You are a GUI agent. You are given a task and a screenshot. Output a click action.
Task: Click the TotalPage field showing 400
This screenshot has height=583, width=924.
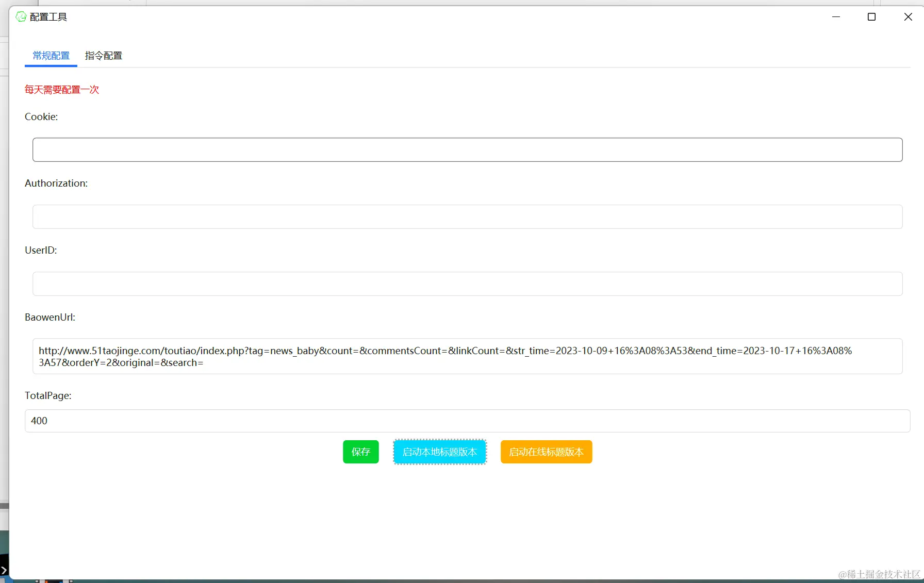click(467, 421)
